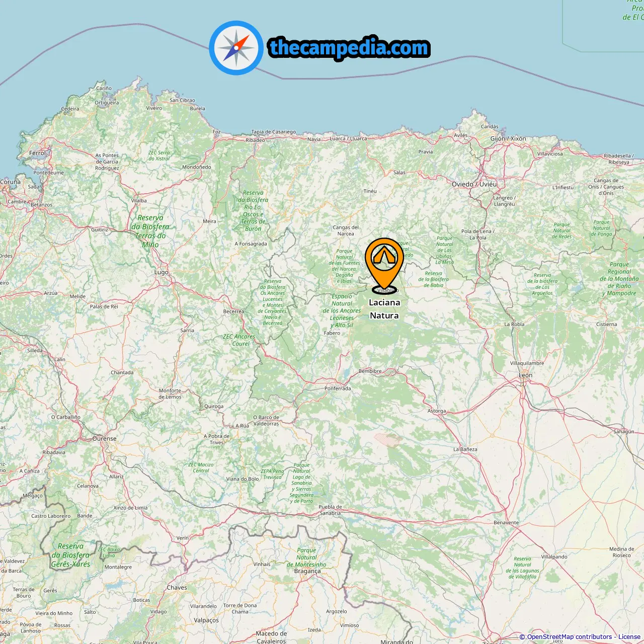Click the Lugo city label
644x644 pixels.
click(x=162, y=272)
